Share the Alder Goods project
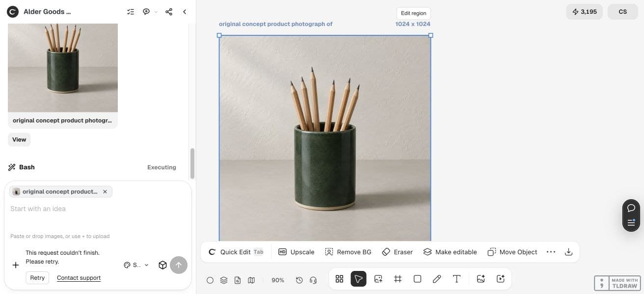Image resolution: width=644 pixels, height=294 pixels. (169, 12)
